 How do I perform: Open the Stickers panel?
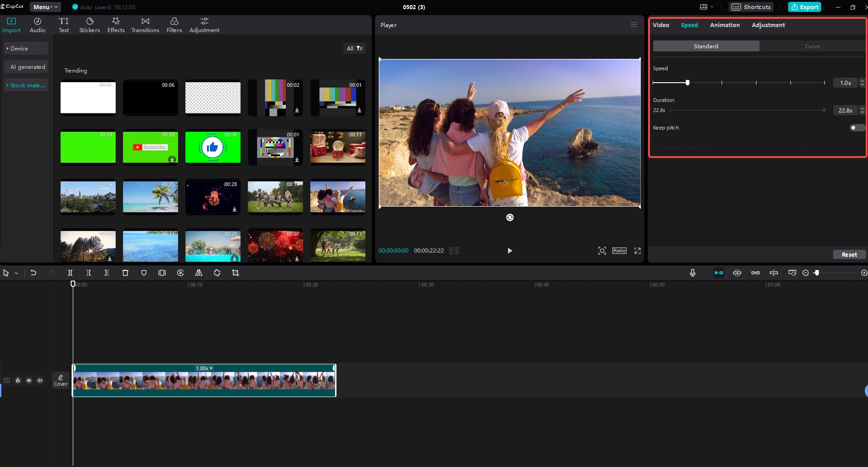[90, 25]
